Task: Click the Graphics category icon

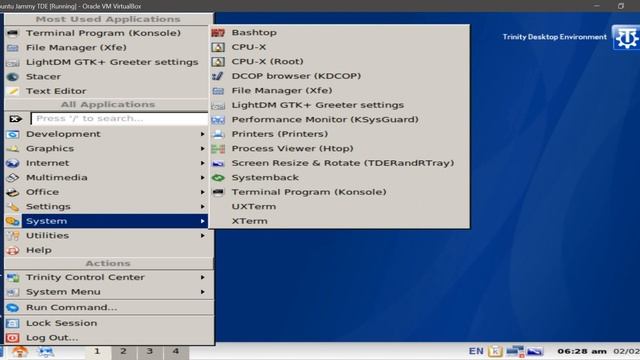Action: click(13, 149)
